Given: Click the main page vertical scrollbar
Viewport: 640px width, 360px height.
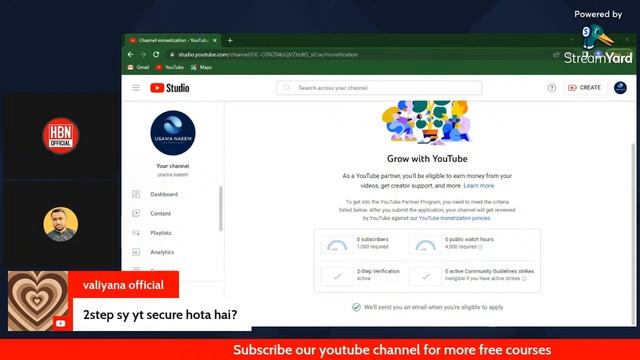Looking at the screenshot, I should pyautogui.click(x=633, y=233).
